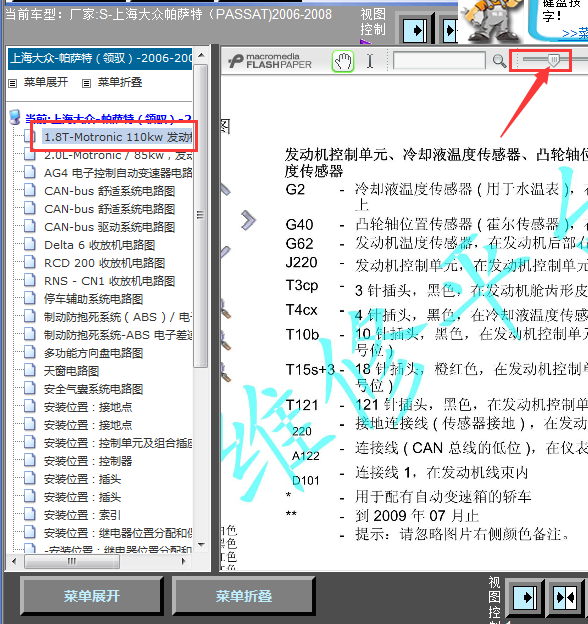The width and height of the screenshot is (588, 624).
Task: Click document icon beside 安装位置：索引
Action: [29, 514]
